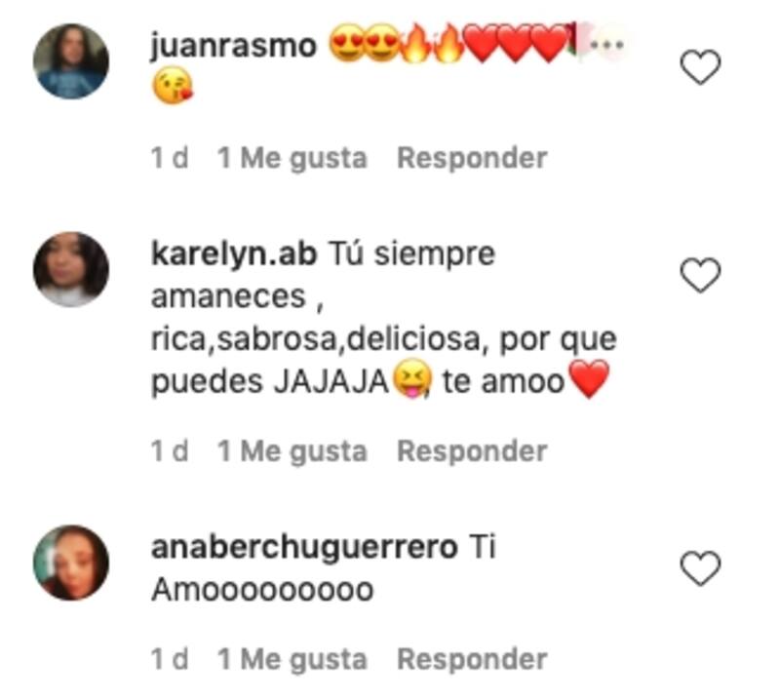This screenshot has width=780, height=700.
Task: Reply to anaberchuguerrero's comment via Responder
Action: click(x=472, y=659)
